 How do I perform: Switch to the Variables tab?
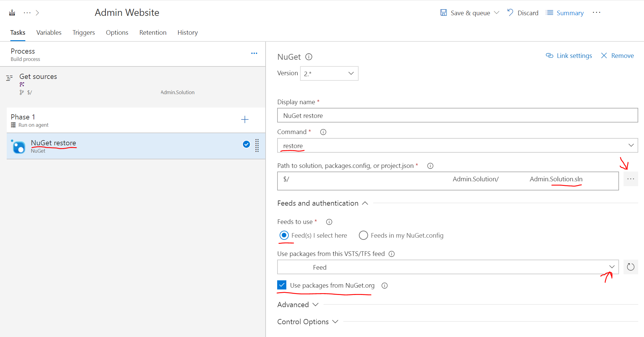point(49,33)
